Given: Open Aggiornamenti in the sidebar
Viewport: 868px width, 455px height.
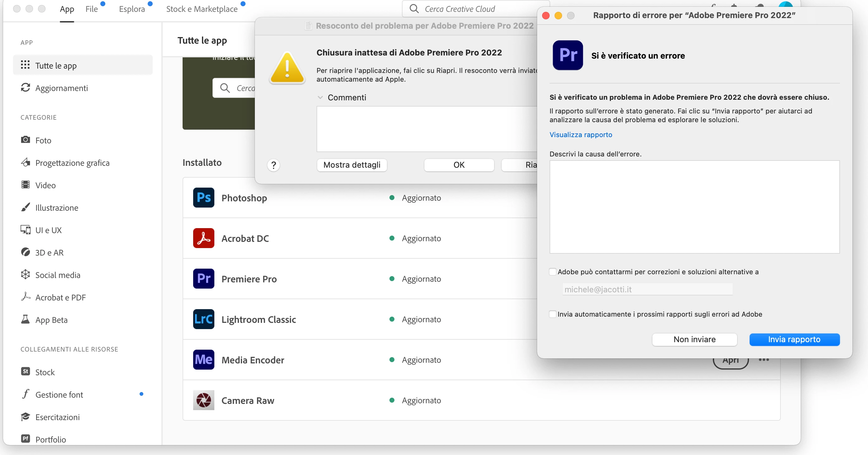Looking at the screenshot, I should pyautogui.click(x=61, y=88).
